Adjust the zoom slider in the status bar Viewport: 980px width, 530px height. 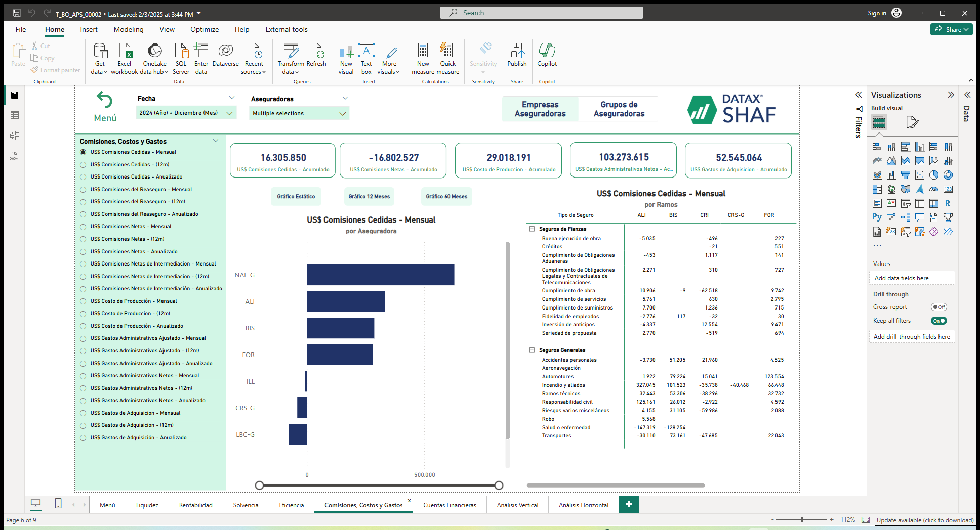[801, 519]
